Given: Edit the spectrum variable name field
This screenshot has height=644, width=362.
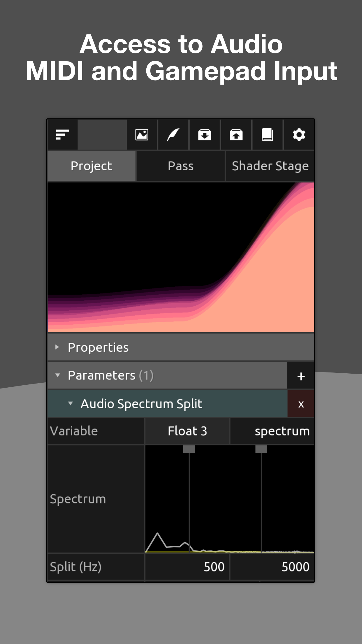Looking at the screenshot, I should 272,431.
